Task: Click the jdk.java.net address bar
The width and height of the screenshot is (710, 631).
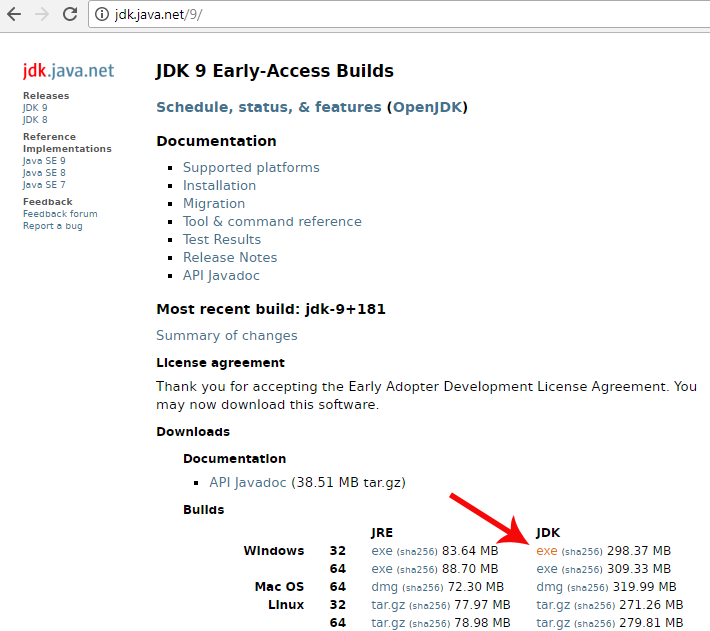Action: pyautogui.click(x=398, y=14)
